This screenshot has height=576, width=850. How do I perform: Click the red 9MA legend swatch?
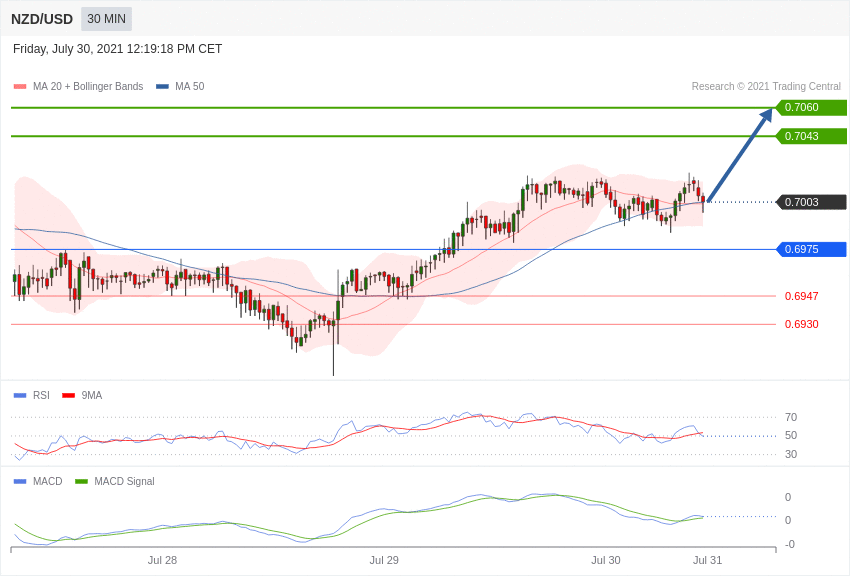click(x=68, y=396)
